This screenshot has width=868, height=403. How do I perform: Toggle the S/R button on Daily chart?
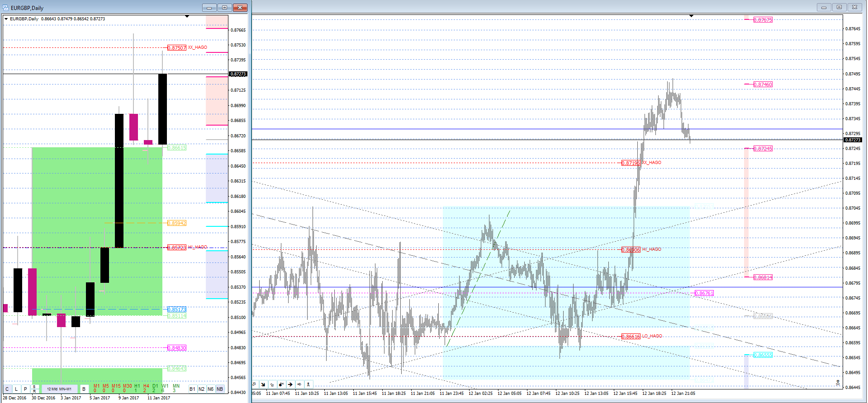tap(34, 389)
